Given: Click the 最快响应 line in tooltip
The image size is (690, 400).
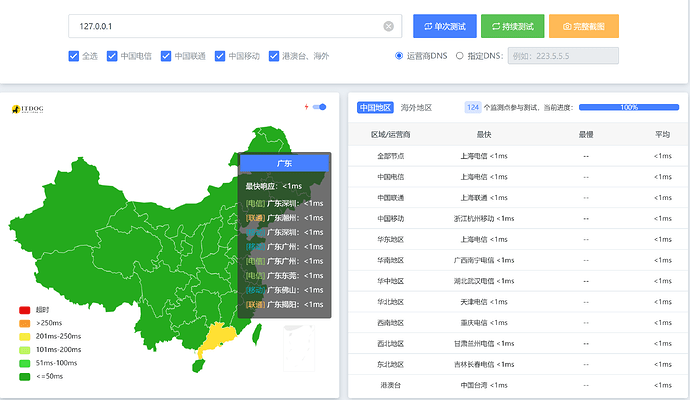Looking at the screenshot, I should (x=274, y=187).
